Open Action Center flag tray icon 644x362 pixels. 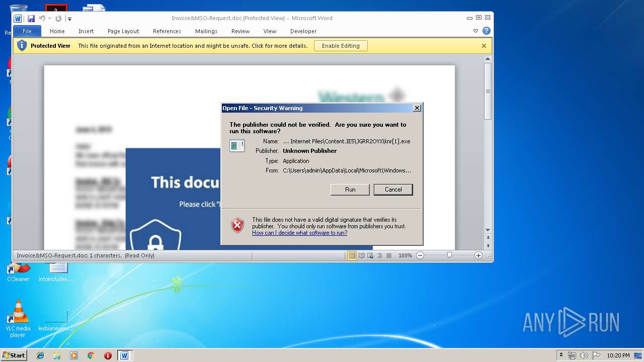[596, 355]
